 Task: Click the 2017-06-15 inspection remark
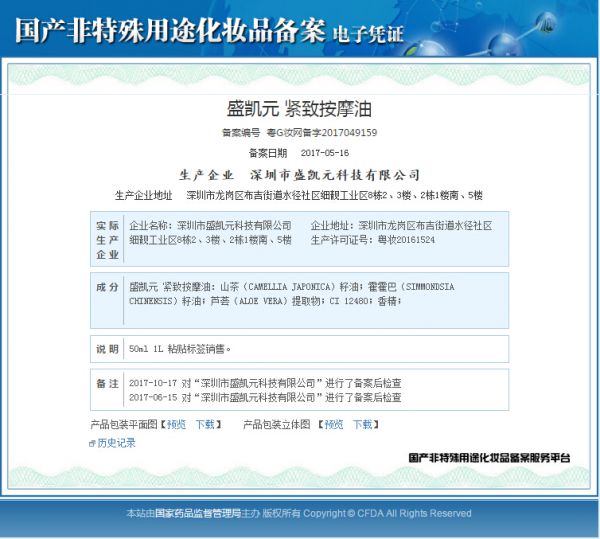[265, 397]
